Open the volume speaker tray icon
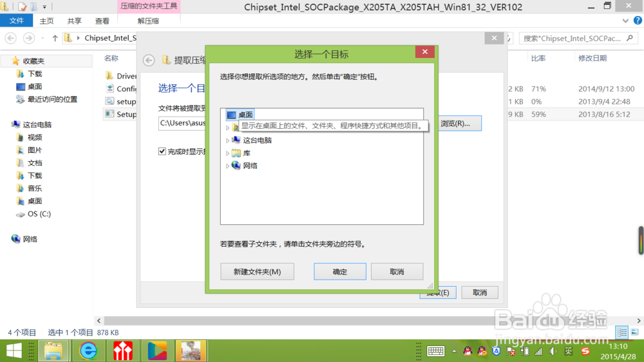 553,351
